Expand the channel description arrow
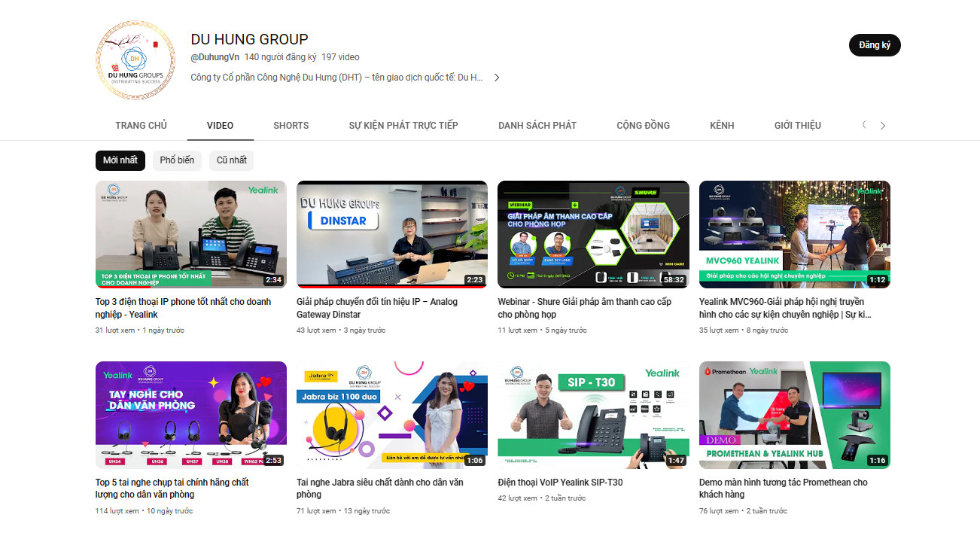The width and height of the screenshot is (980, 536). [496, 77]
